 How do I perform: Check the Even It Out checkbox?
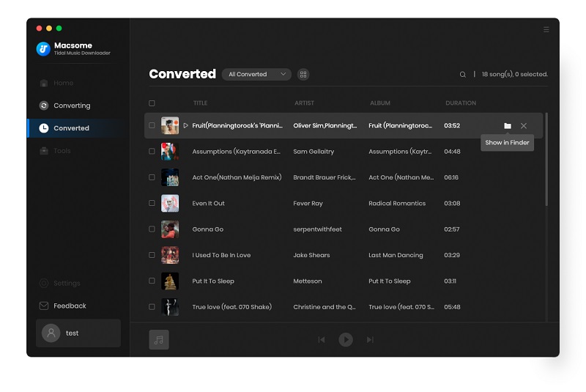tap(152, 203)
